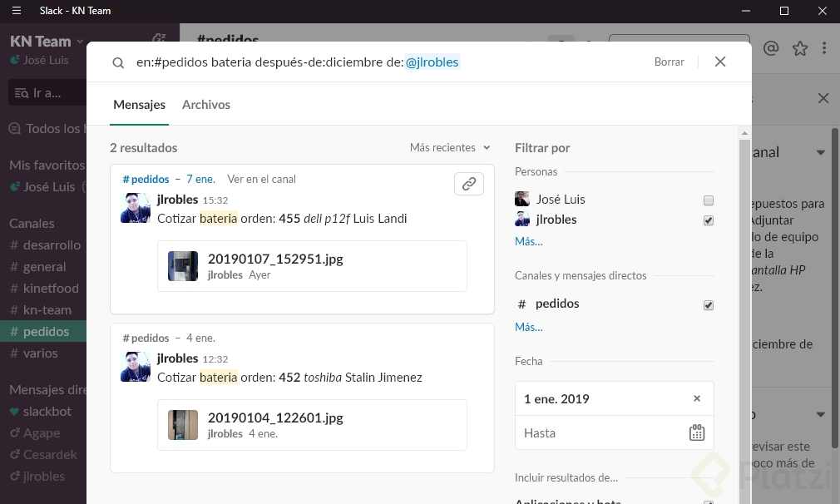Uncheck the jlrobles person filter
Screen dimensions: 840x504
pos(709,220)
